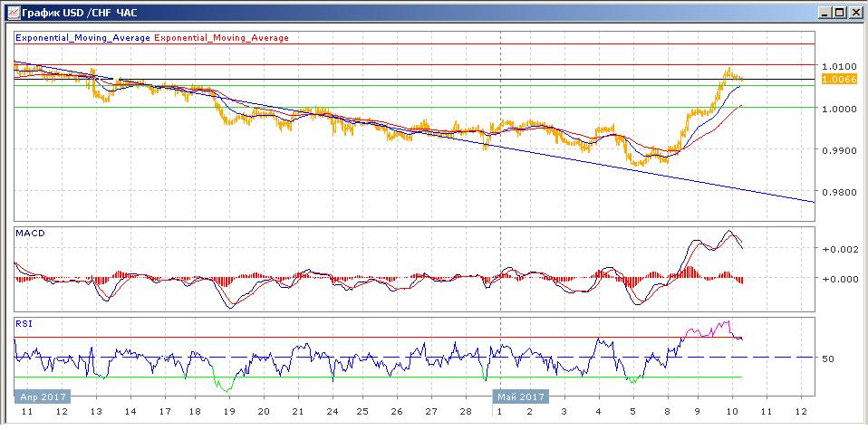868x430 pixels.
Task: Select the blue Exponential_Moving_Average legend label
Action: point(82,38)
